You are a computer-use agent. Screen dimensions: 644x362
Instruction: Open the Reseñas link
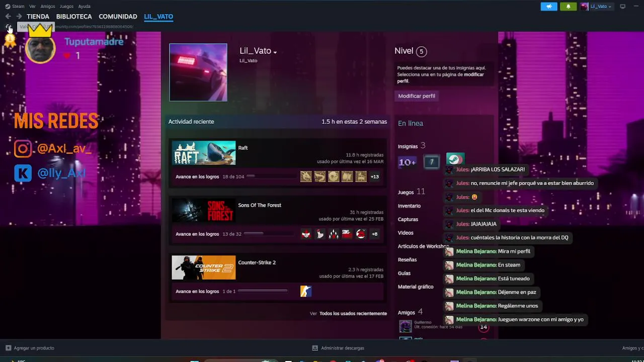[407, 260]
